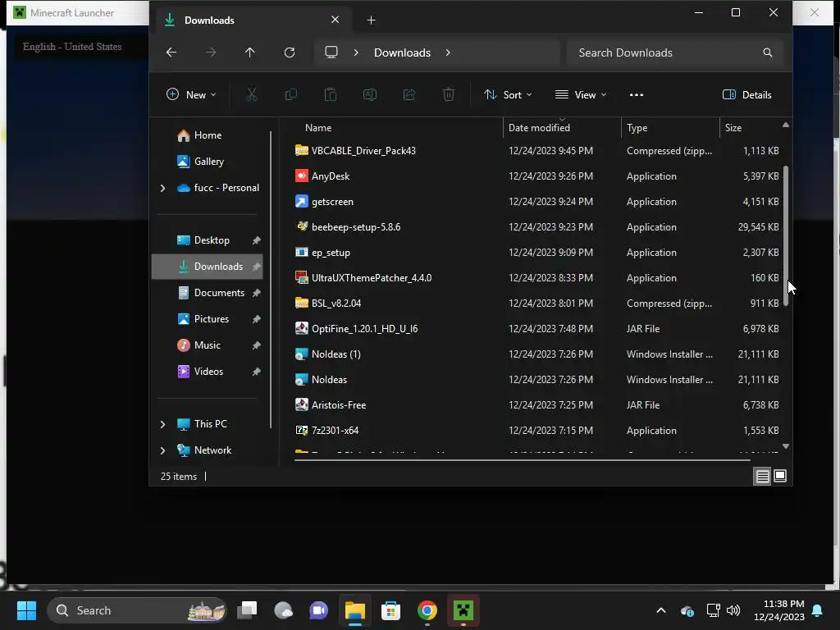The image size is (840, 630).
Task: Open Home in navigation pane
Action: [208, 135]
